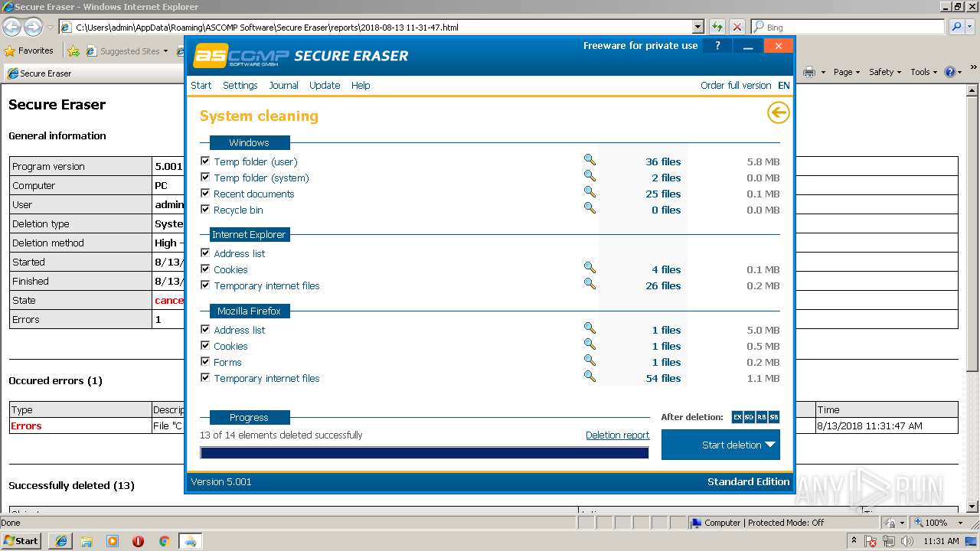Preview Mozilla Firefox Forms files
Viewport: 980px width, 551px height.
click(x=590, y=360)
